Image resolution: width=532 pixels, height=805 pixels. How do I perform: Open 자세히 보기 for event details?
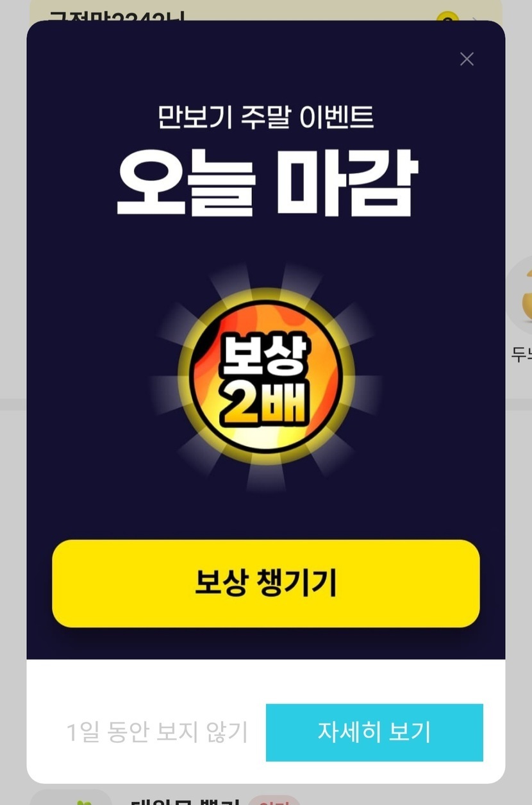(x=374, y=732)
